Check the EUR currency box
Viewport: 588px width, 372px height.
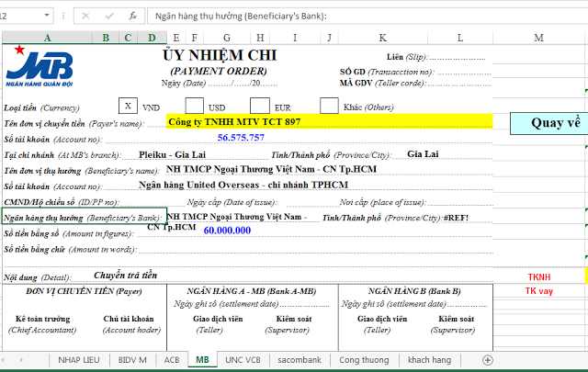(x=260, y=107)
